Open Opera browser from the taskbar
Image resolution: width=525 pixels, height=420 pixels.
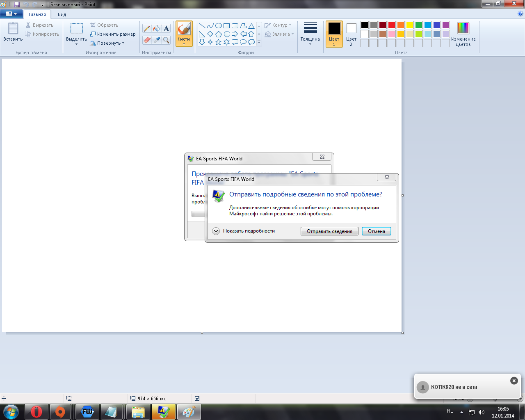37,411
